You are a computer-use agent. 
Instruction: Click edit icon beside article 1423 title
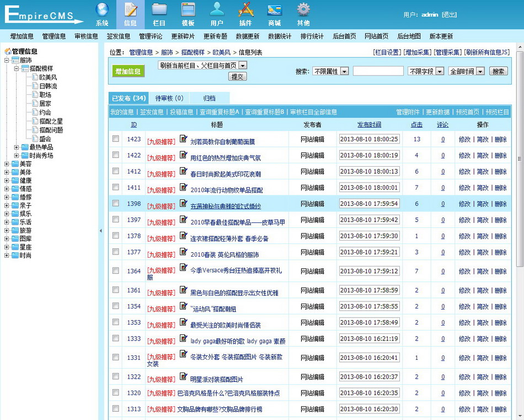coord(184,139)
